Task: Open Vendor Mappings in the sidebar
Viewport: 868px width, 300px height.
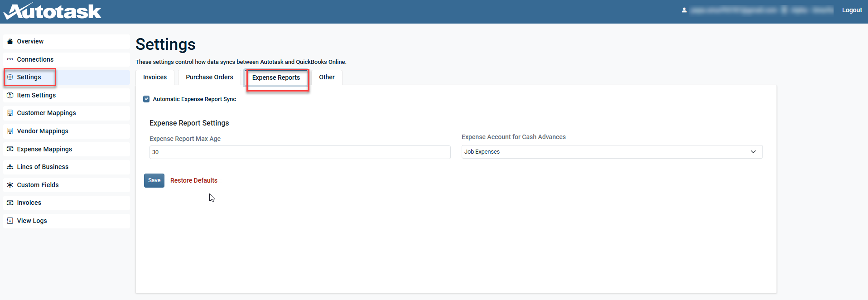Action: tap(43, 131)
